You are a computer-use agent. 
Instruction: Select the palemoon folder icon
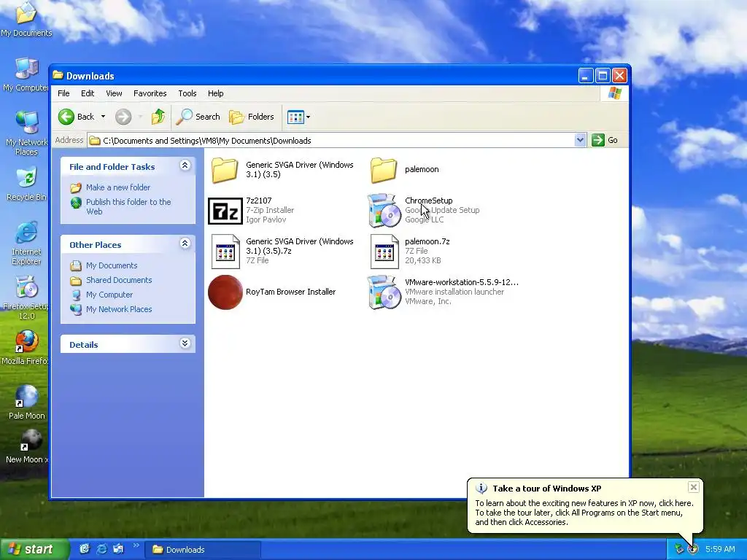tap(384, 170)
